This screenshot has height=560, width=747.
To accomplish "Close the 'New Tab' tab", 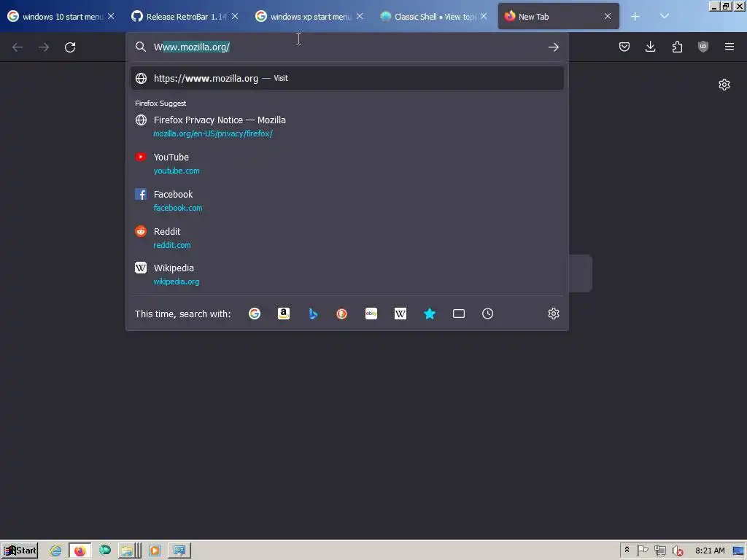I will click(x=608, y=16).
